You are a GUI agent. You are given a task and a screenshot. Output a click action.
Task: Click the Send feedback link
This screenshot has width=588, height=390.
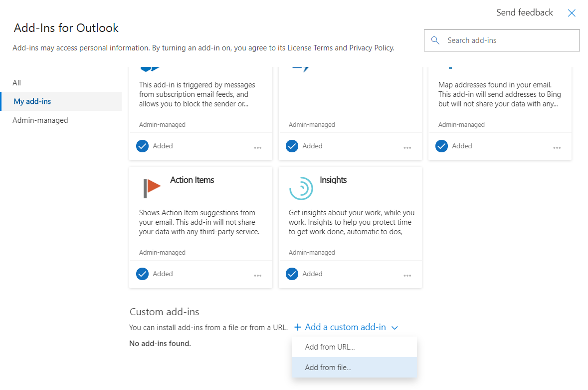point(524,13)
